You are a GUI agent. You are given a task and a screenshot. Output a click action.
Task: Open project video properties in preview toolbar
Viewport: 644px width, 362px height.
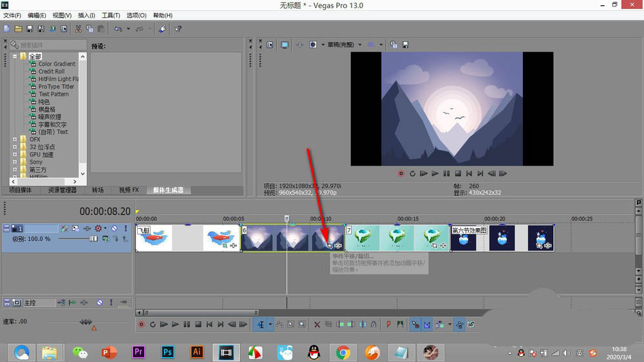click(x=270, y=45)
